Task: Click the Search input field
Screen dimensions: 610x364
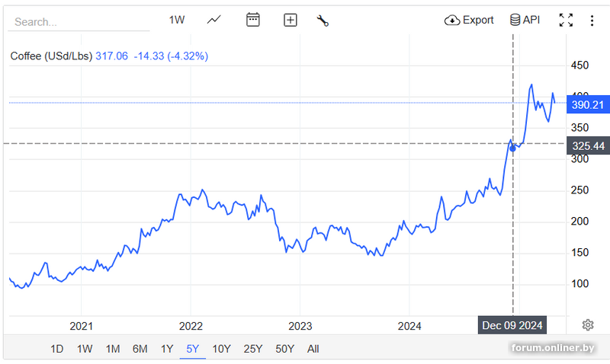Action: click(79, 22)
